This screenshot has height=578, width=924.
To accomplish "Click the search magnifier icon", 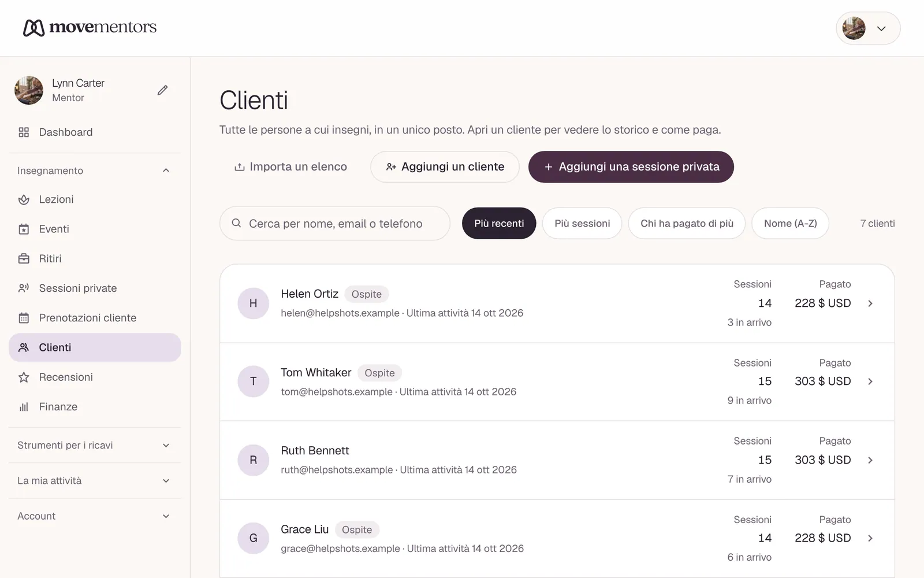I will pyautogui.click(x=236, y=223).
